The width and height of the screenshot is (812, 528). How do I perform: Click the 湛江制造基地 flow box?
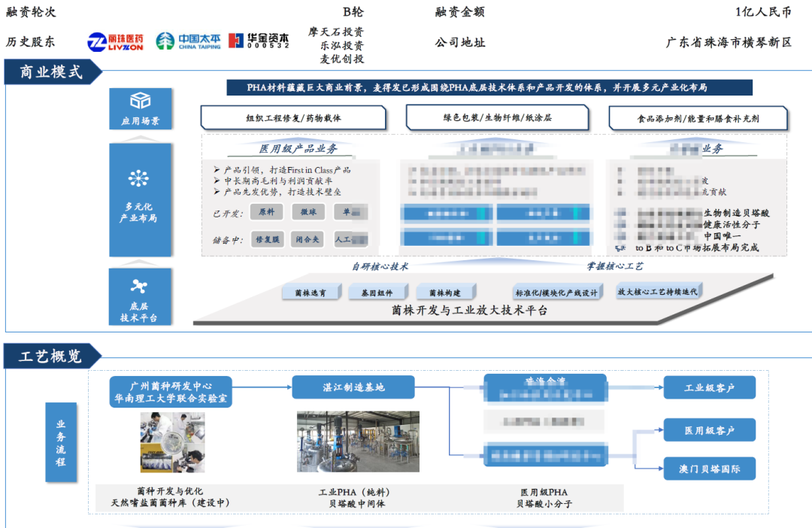pos(353,387)
